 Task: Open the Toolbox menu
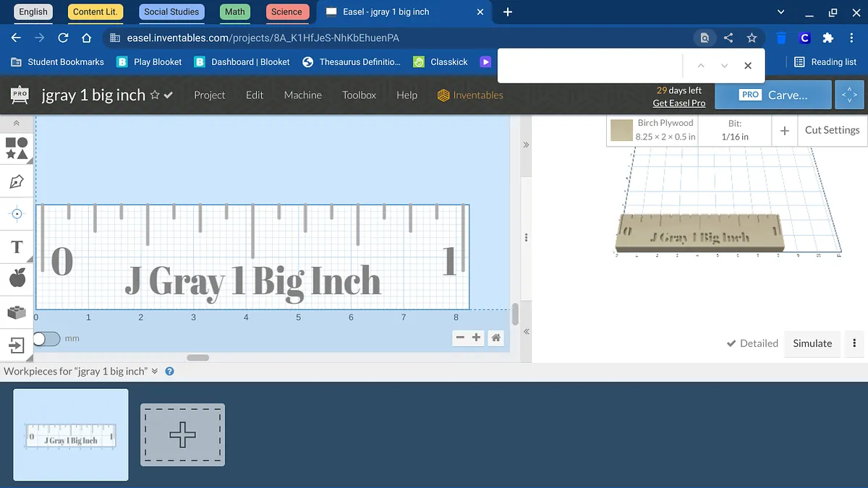tap(359, 95)
